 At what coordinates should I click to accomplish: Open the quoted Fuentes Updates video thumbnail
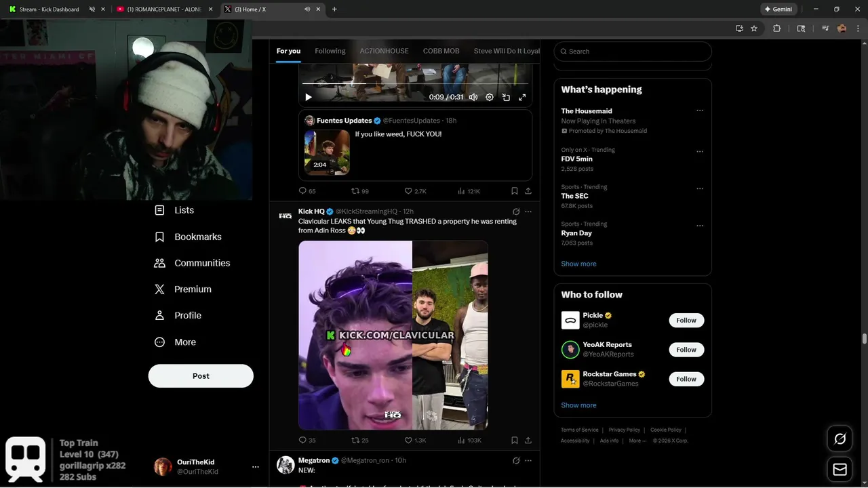coord(327,152)
